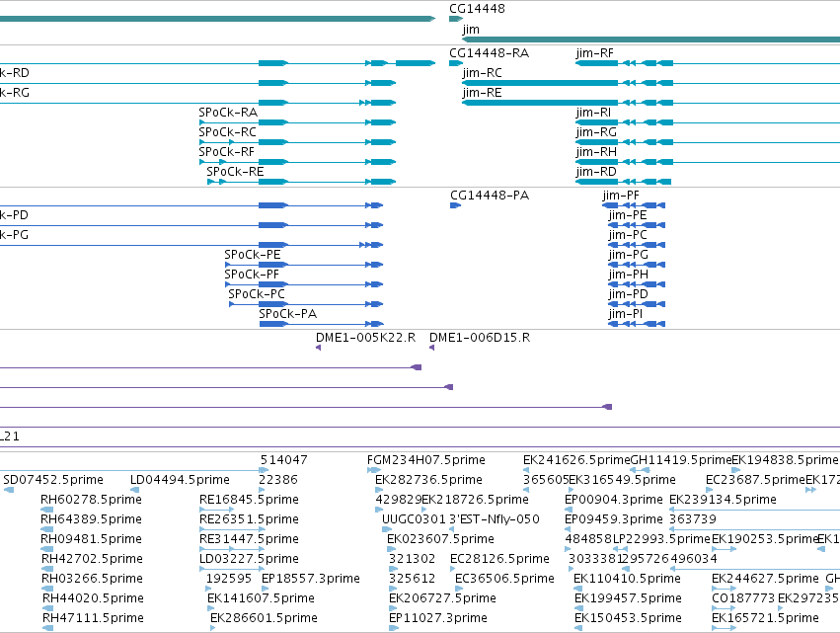Select the EK244627.5prime EST label

pyautogui.click(x=766, y=580)
